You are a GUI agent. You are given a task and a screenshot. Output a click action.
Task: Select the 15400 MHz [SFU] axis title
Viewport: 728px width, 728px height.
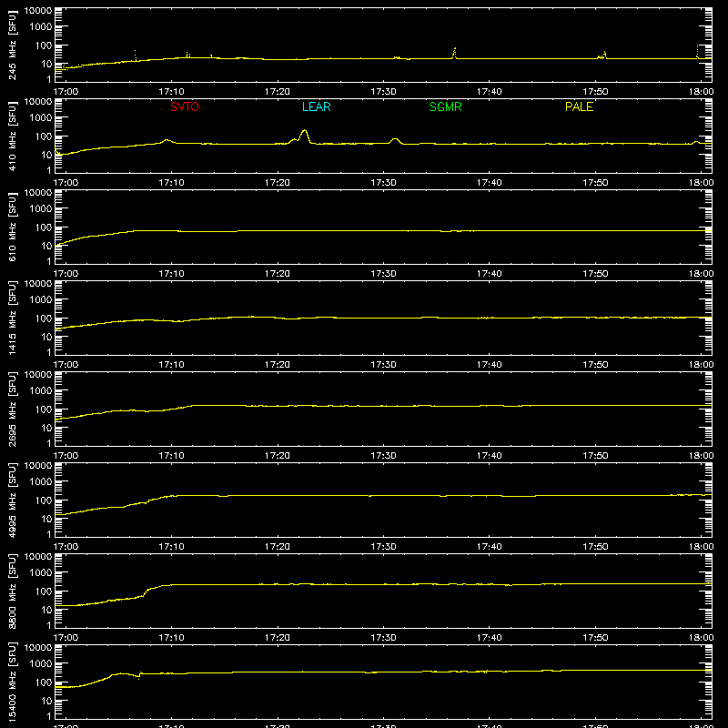(12, 682)
